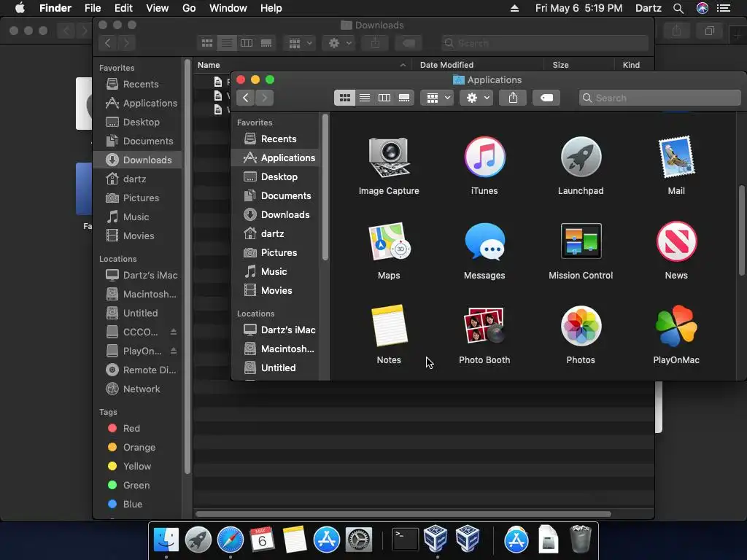Open the News app icon
This screenshot has width=747, height=560.
[676, 241]
